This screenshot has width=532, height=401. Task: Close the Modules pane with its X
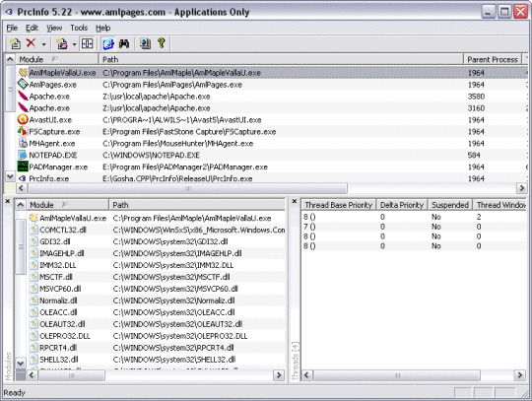(x=8, y=201)
